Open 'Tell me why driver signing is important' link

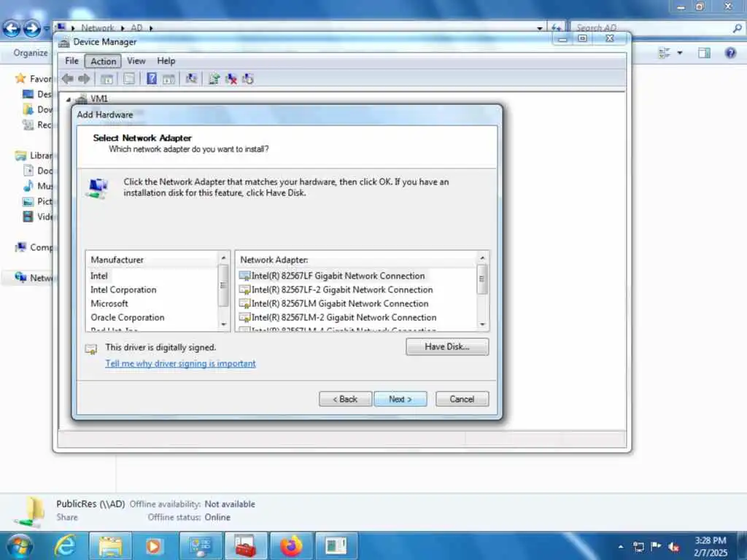181,363
